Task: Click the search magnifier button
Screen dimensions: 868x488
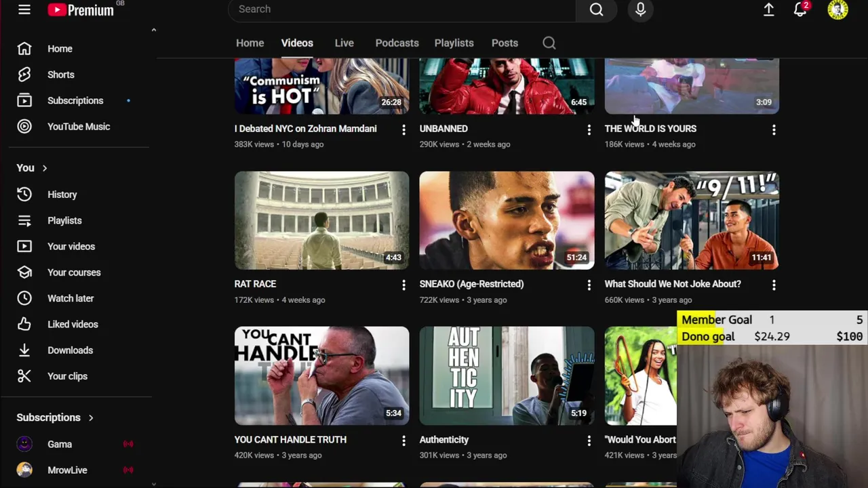Action: (596, 9)
